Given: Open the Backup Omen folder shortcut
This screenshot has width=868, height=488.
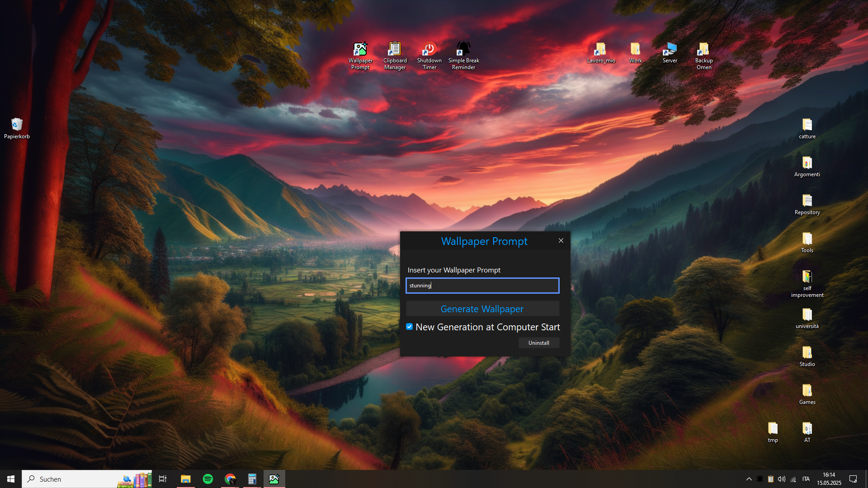Looking at the screenshot, I should click(703, 56).
